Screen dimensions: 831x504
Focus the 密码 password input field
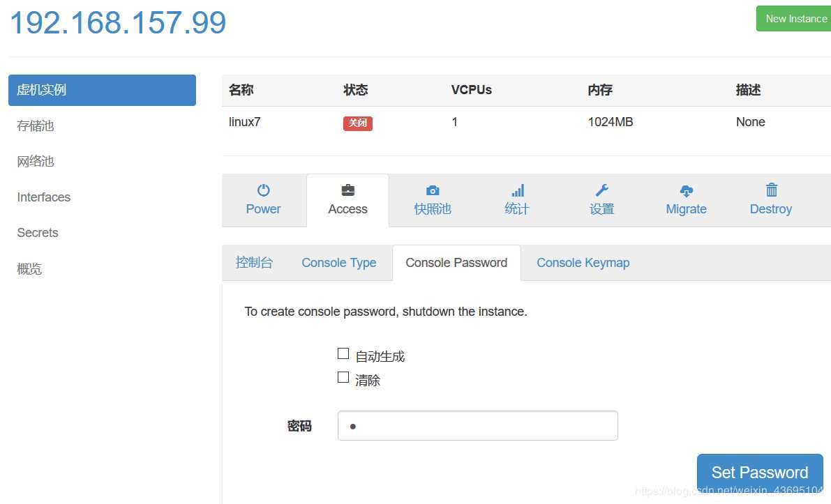pos(477,426)
